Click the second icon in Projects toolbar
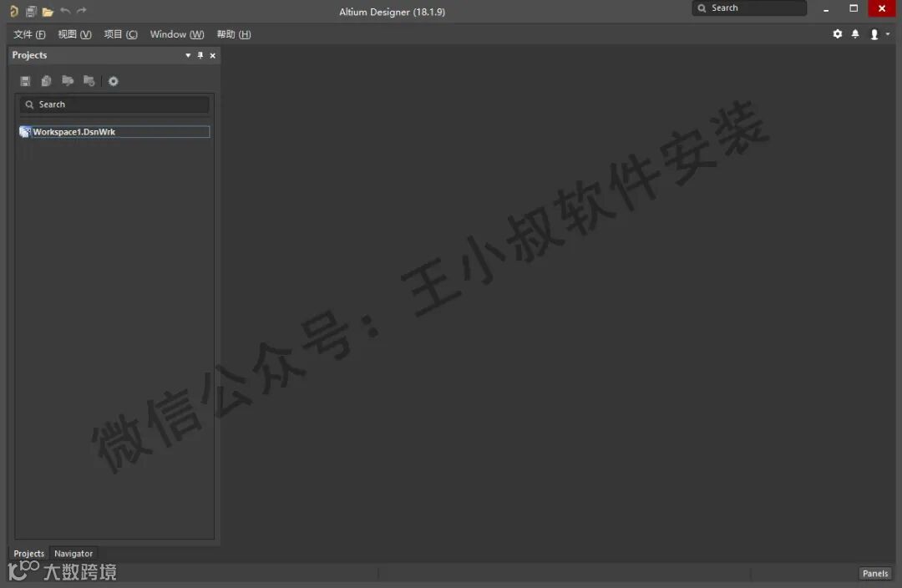The image size is (902, 588). [x=46, y=81]
